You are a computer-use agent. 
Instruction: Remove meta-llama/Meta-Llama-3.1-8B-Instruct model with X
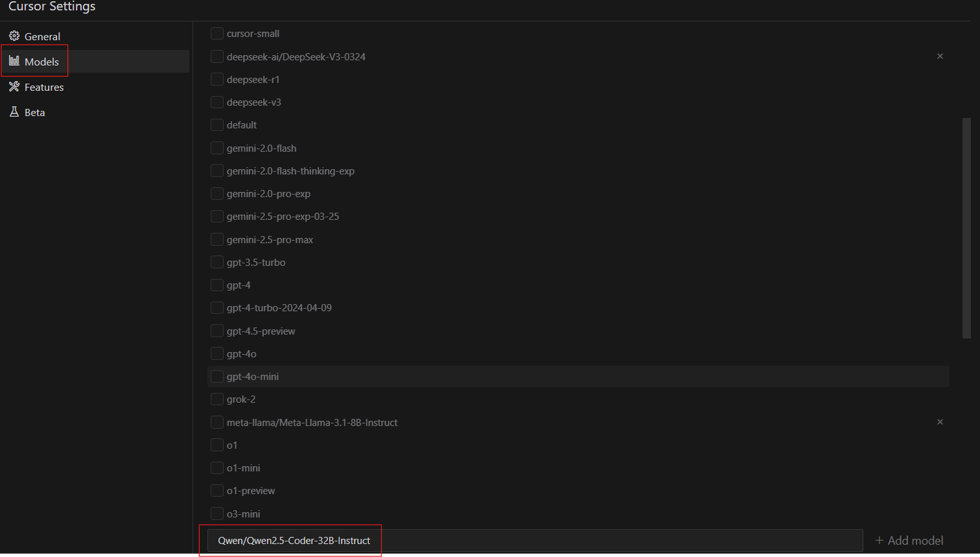coord(940,422)
